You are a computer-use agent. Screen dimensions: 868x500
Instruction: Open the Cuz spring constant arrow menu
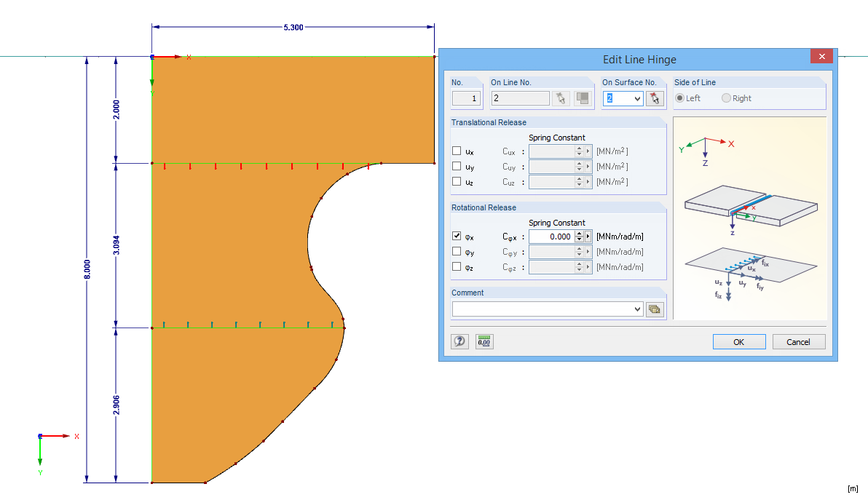click(588, 182)
